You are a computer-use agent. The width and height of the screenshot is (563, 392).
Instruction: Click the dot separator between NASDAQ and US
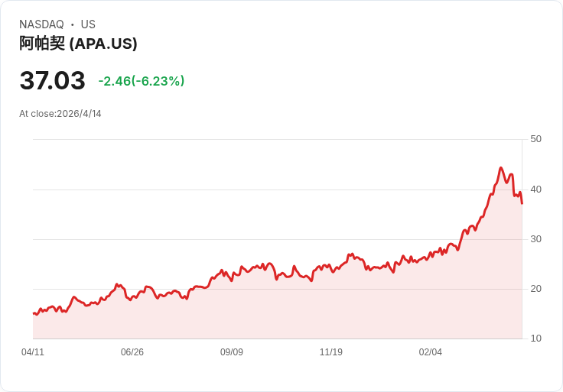(x=73, y=24)
